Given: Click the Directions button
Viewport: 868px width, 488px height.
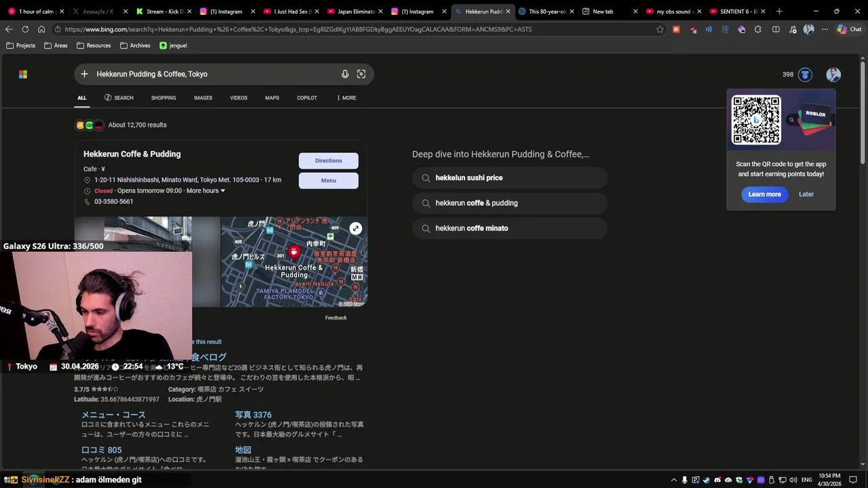Looking at the screenshot, I should [328, 161].
